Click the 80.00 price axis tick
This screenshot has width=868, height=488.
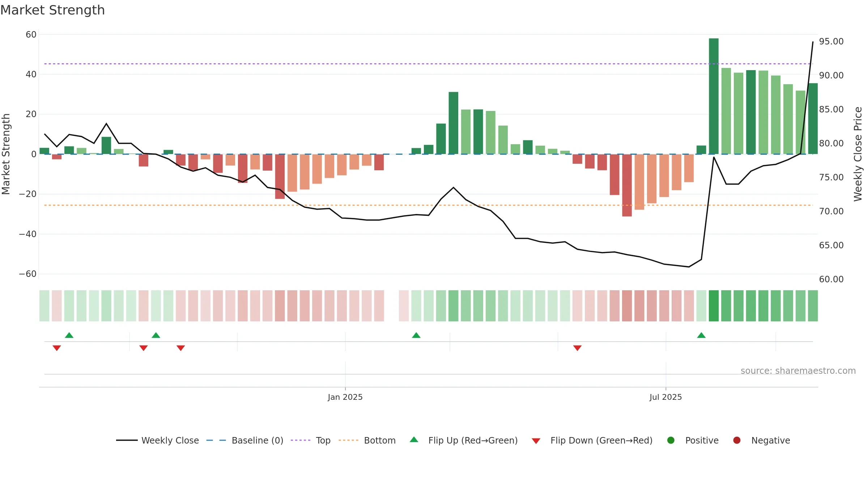831,144
